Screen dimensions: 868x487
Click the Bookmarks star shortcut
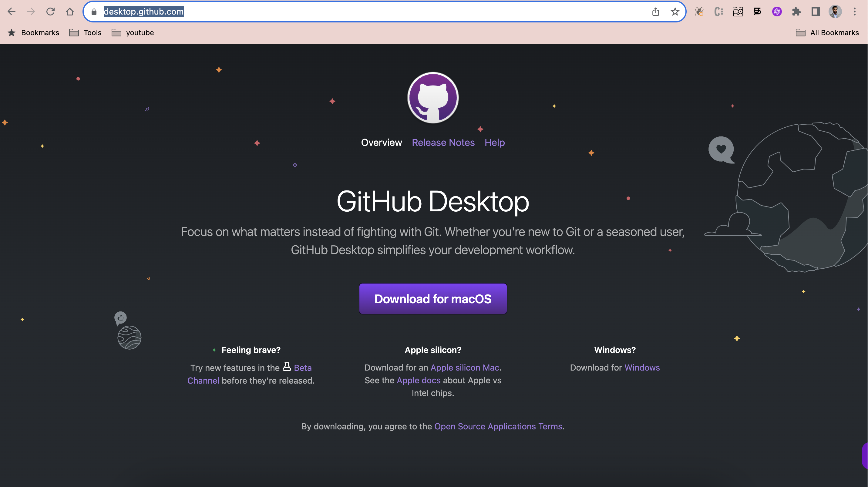[33, 33]
